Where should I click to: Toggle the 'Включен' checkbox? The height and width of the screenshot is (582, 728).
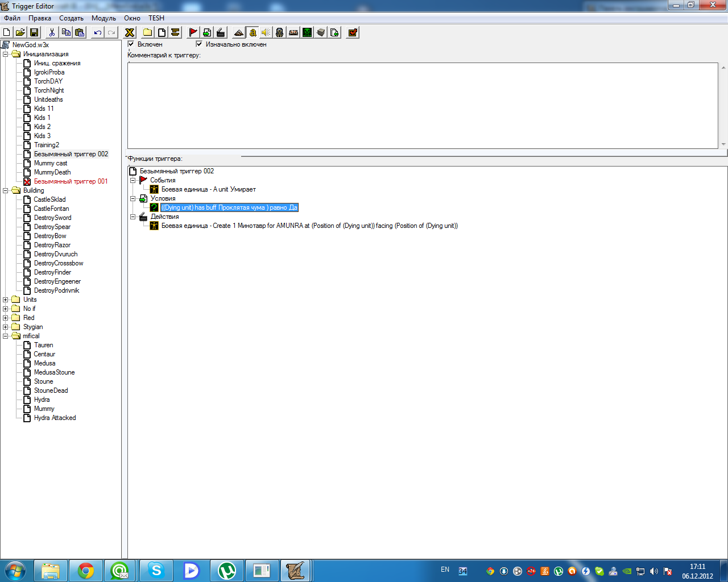point(131,44)
